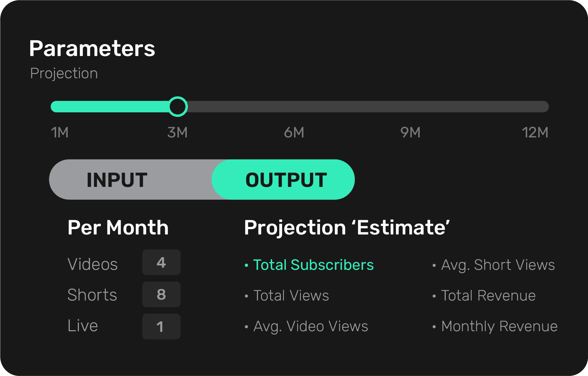Choose Avg. Short Views estimate
588x376 pixels.
pos(498,265)
